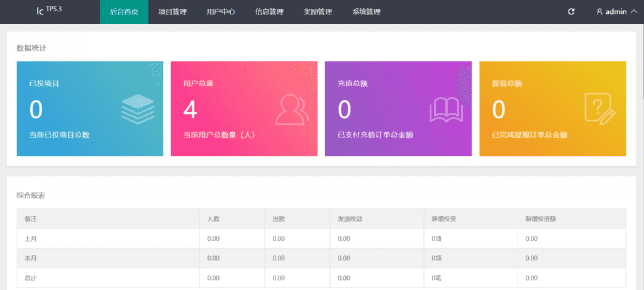Screen dimensions: 644x290
Task: Open the 奖励管理 menu
Action: tap(318, 12)
